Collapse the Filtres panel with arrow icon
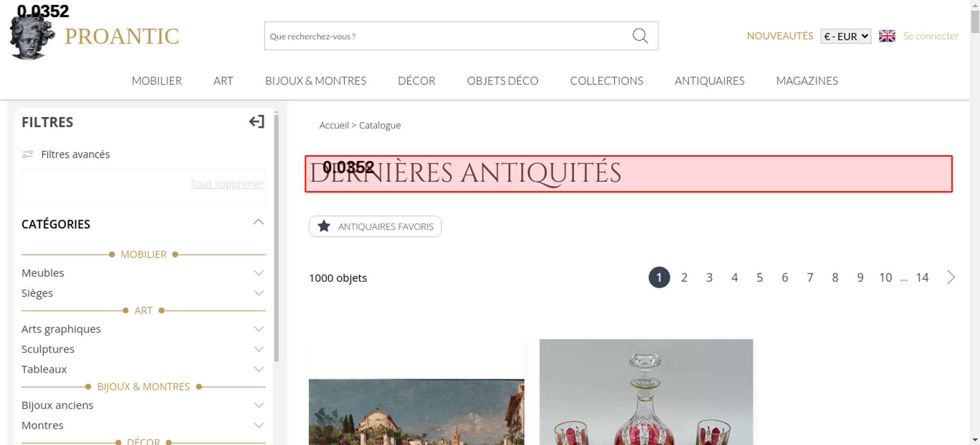 coord(256,122)
